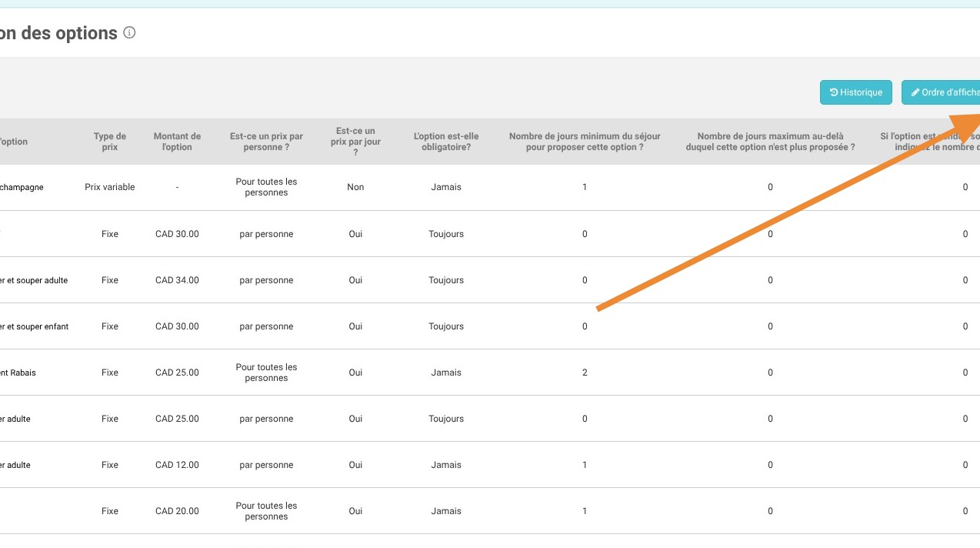Click the CAD 34.00 amount cell
This screenshot has height=548, width=980.
(177, 280)
